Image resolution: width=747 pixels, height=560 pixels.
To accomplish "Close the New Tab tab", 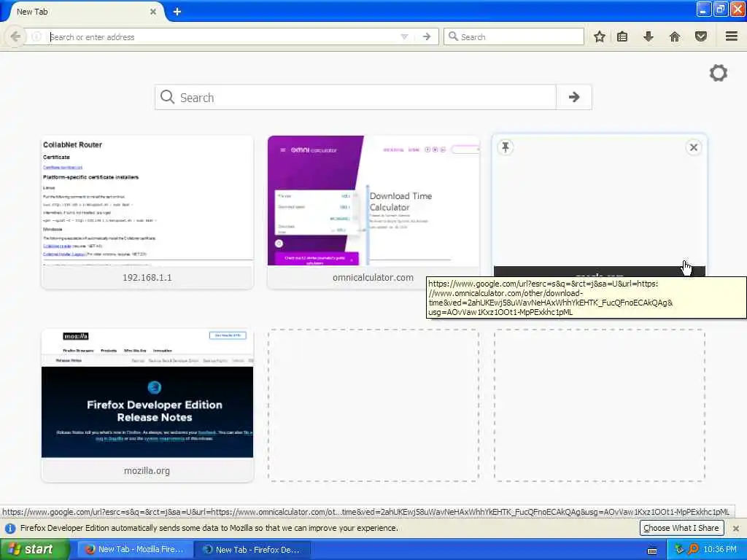I will 153,12.
